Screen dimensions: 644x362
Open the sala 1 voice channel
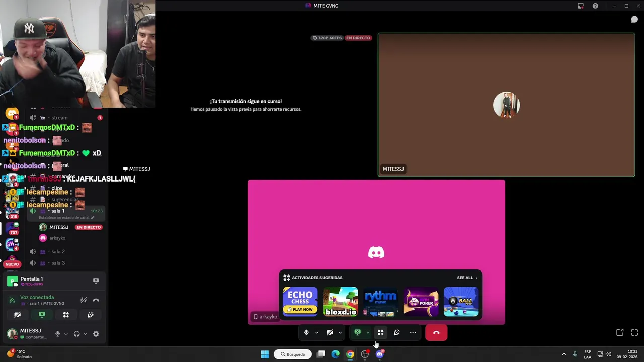(67, 211)
